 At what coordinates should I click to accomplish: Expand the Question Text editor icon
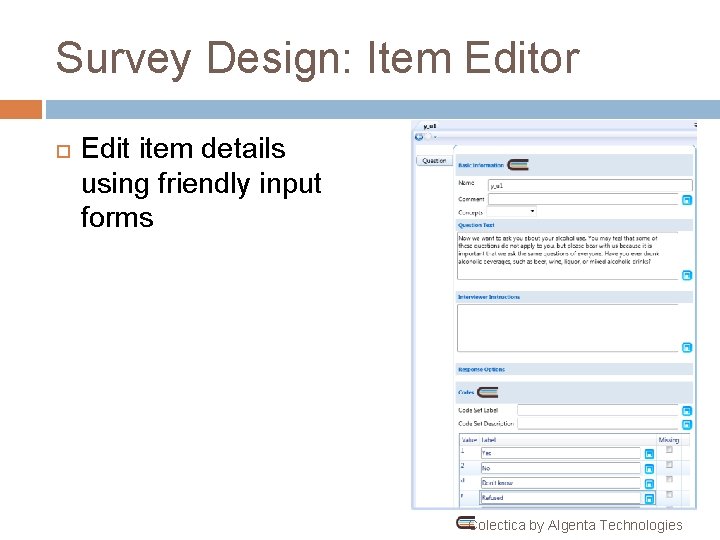686,275
